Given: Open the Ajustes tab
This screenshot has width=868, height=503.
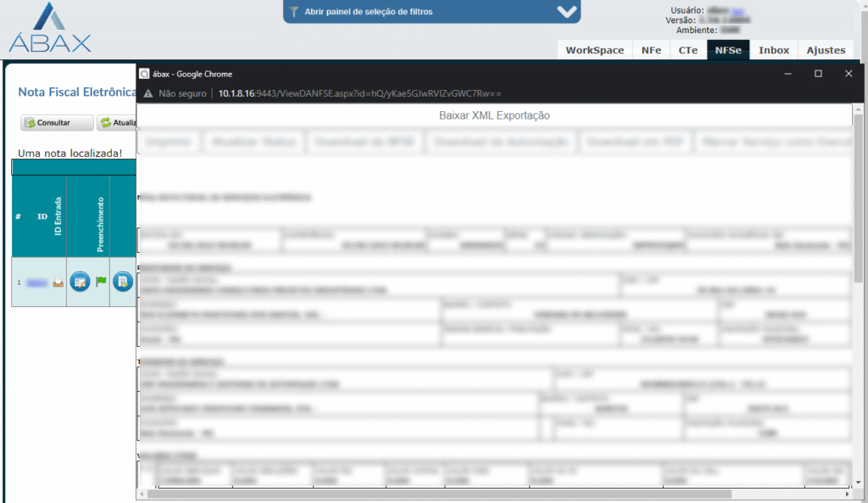Looking at the screenshot, I should (x=826, y=50).
